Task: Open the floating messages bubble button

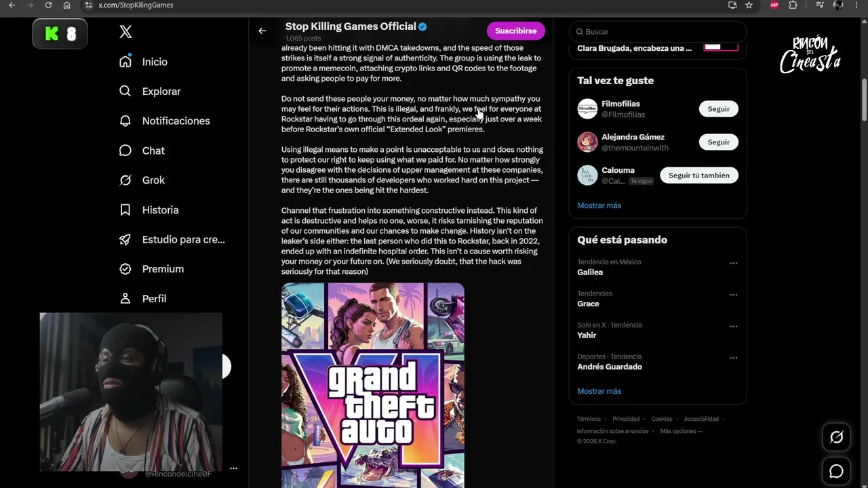Action: (837, 471)
